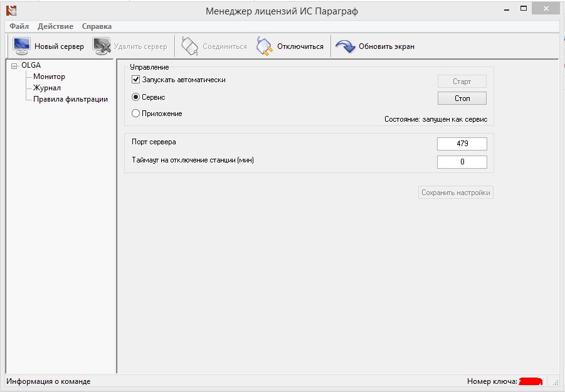This screenshot has height=392, width=565.
Task: Collapse the OLGA server tree node
Action: pyautogui.click(x=14, y=65)
